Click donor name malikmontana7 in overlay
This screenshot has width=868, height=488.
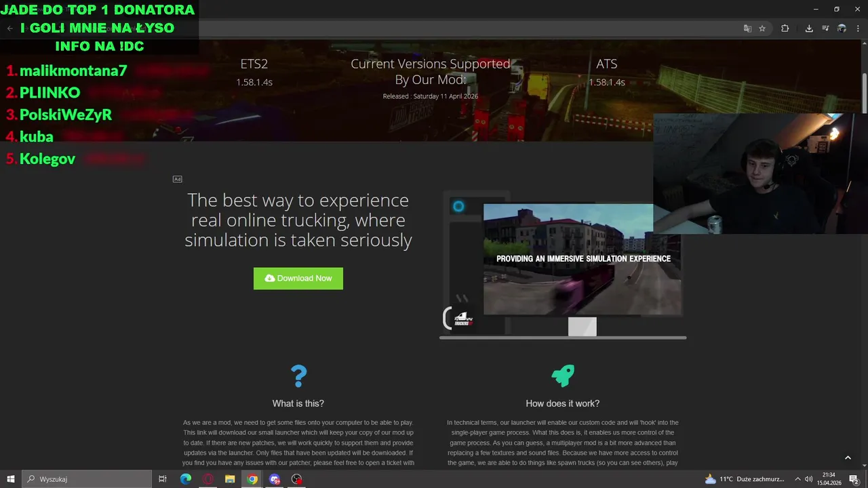point(73,70)
